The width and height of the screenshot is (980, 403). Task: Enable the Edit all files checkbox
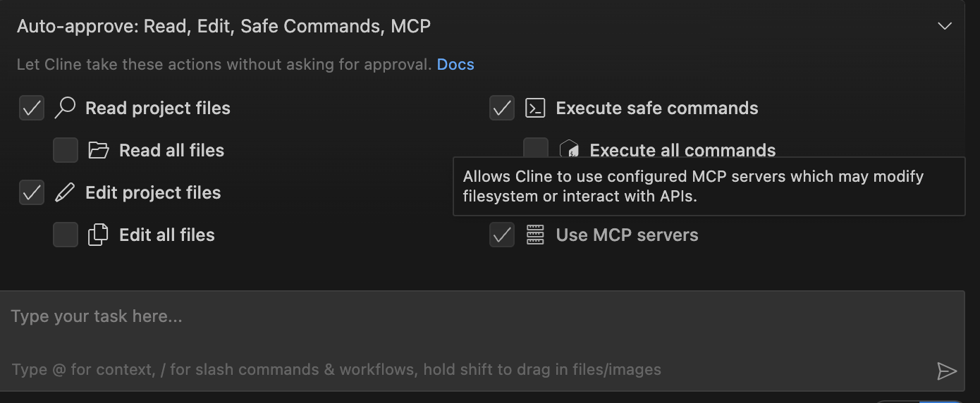tap(66, 235)
